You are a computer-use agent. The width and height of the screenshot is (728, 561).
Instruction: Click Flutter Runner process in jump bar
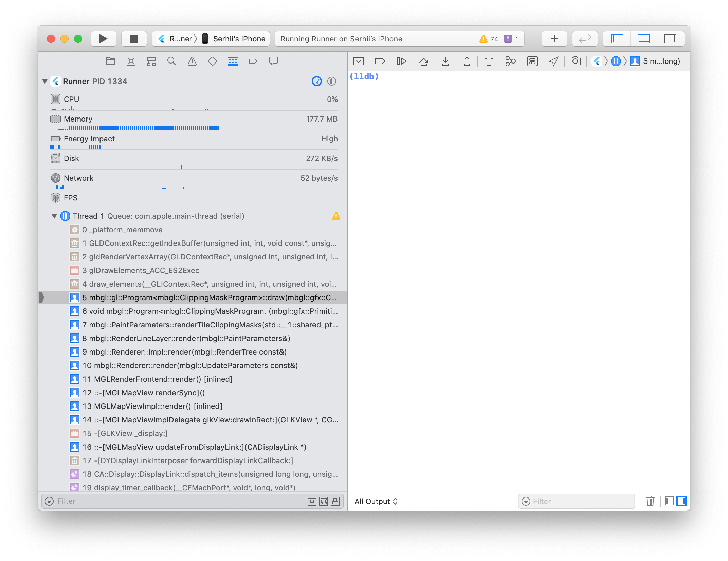pos(597,61)
